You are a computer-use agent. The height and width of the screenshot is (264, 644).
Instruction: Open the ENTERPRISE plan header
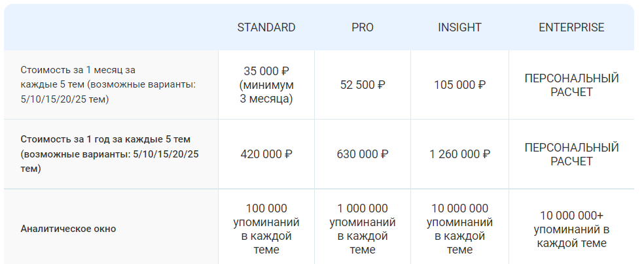click(x=571, y=27)
